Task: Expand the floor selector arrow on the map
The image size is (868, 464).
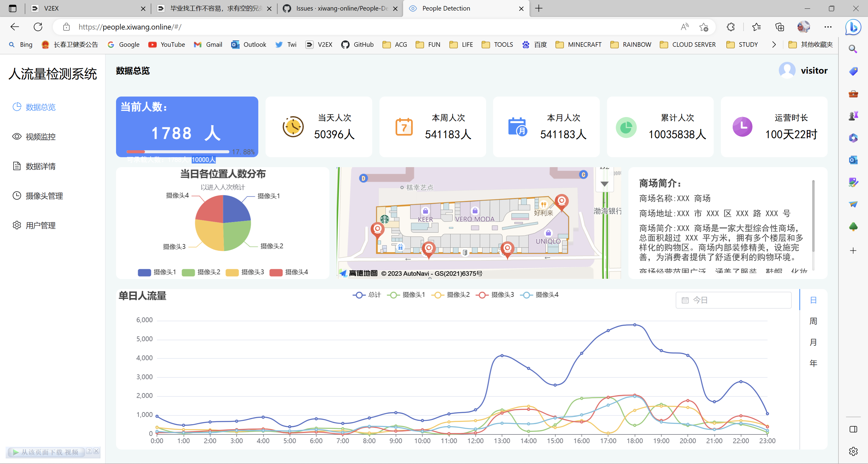Action: coord(604,184)
